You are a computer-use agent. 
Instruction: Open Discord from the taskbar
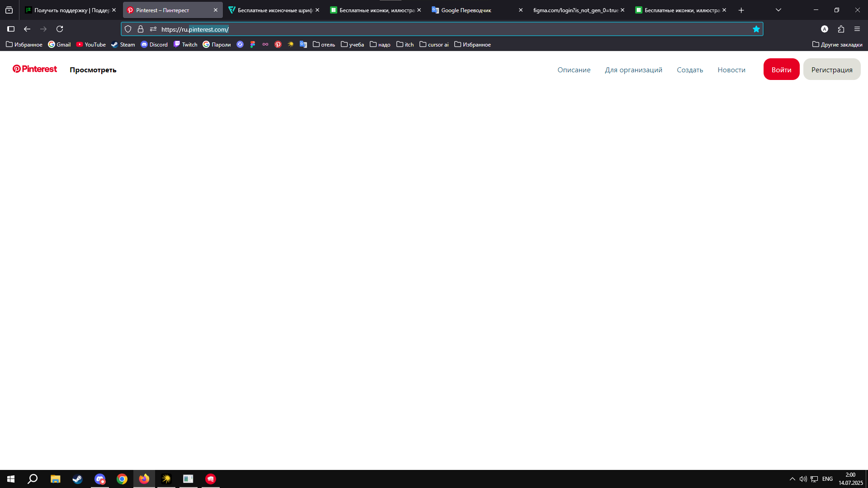(x=100, y=479)
